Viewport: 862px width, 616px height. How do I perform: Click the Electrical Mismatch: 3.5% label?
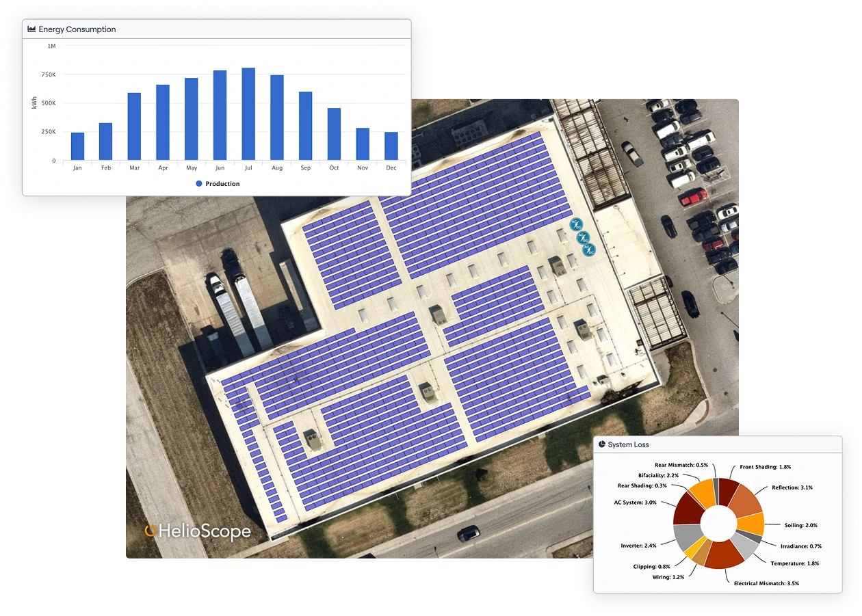pyautogui.click(x=767, y=582)
